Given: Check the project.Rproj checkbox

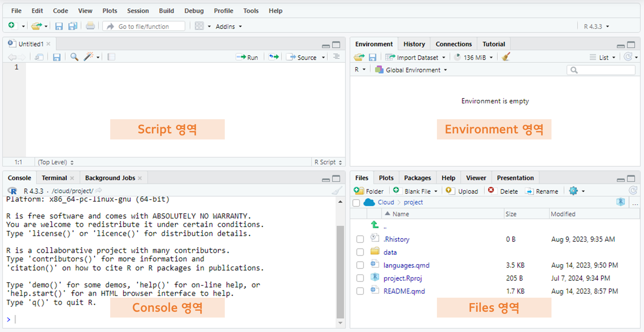Looking at the screenshot, I should [360, 278].
